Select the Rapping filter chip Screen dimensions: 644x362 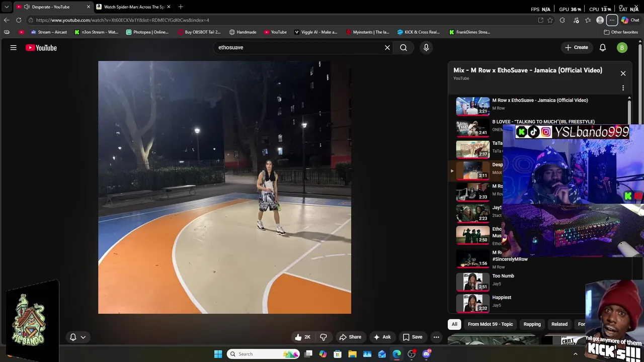click(x=532, y=324)
